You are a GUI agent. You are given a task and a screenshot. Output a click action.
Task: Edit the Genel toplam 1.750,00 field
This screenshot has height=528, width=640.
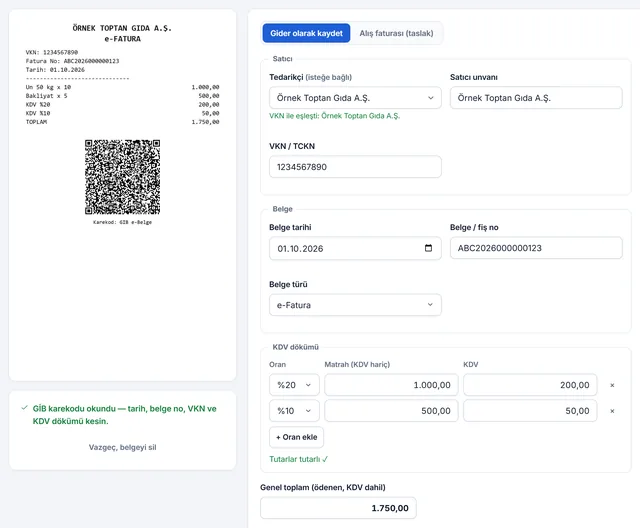coord(338,508)
